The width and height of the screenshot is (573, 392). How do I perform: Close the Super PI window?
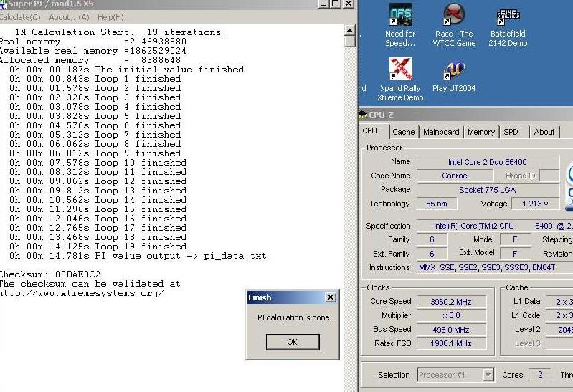point(349,4)
